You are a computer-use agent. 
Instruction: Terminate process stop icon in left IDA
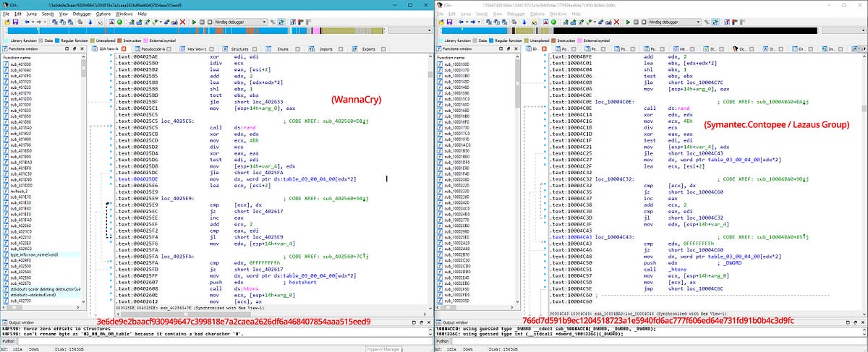click(210, 22)
